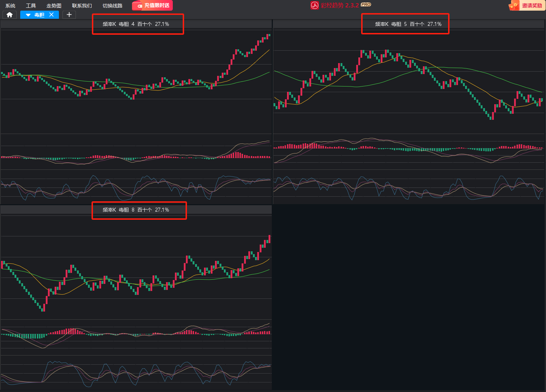546x392 pixels.
Task: Click the header 频率K 毒胆 4 百十个
Action: (x=136, y=24)
